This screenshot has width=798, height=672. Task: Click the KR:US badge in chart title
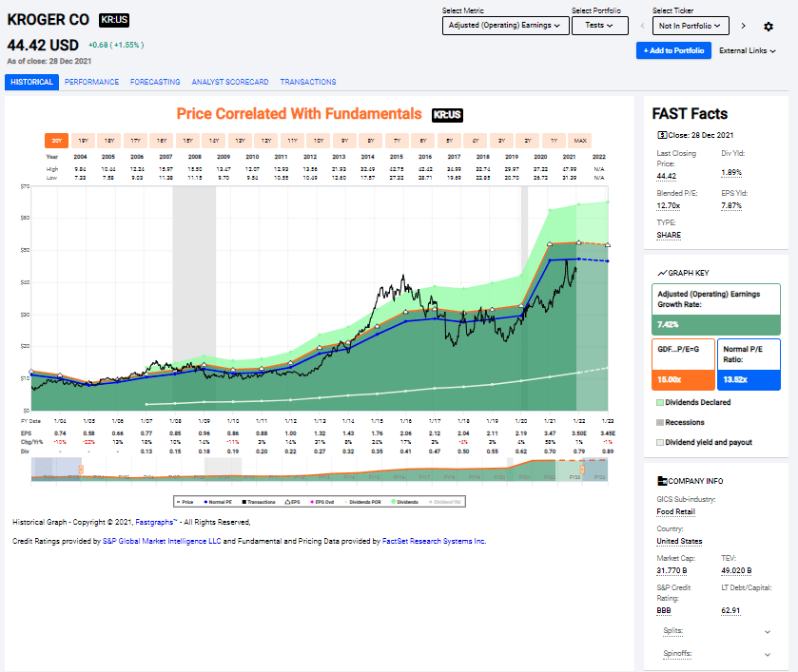click(x=447, y=115)
